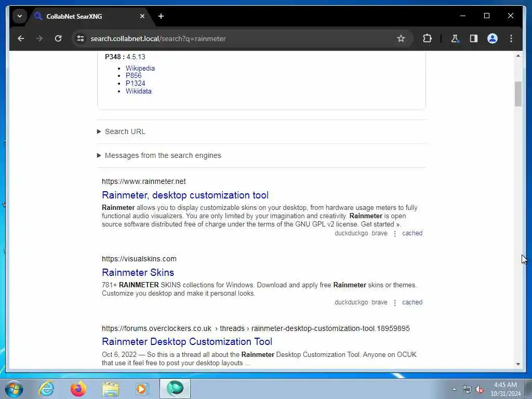Image resolution: width=532 pixels, height=399 pixels.
Task: Select the CollabNet SearXNG tab
Action: click(90, 16)
